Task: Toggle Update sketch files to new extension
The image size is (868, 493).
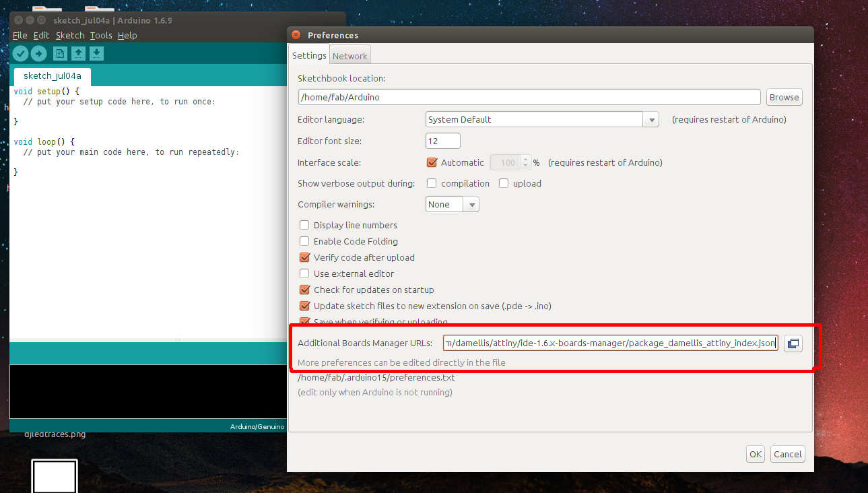Action: coord(304,306)
